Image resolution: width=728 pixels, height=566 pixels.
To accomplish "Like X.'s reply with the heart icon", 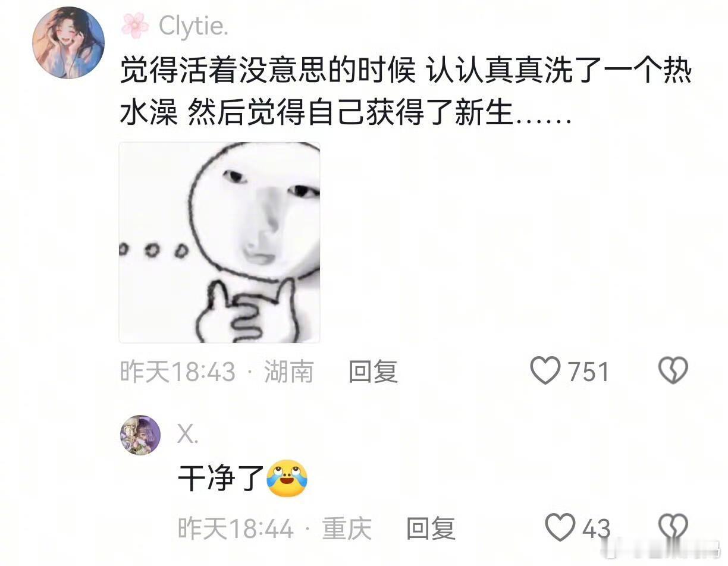I will [x=560, y=527].
